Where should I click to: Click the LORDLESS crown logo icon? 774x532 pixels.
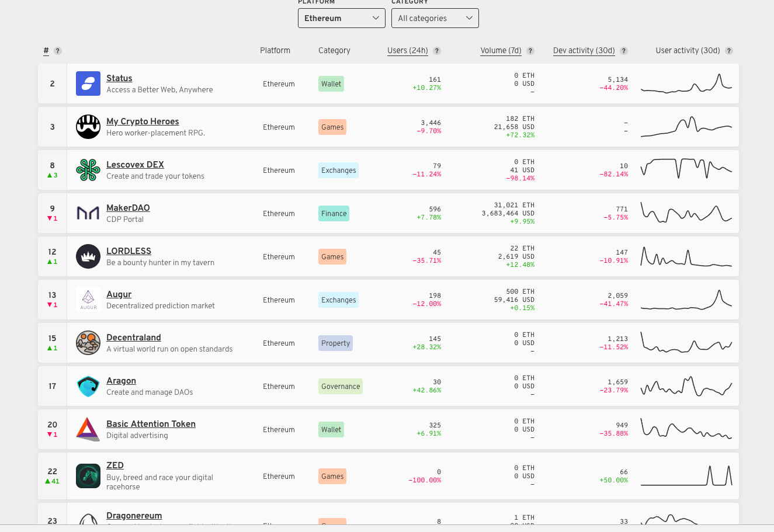88,256
